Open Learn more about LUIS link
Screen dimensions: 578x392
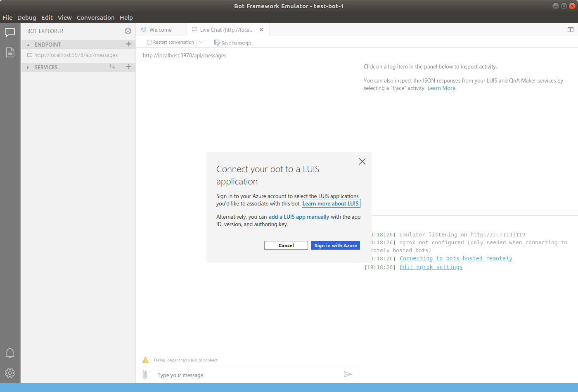coord(331,203)
